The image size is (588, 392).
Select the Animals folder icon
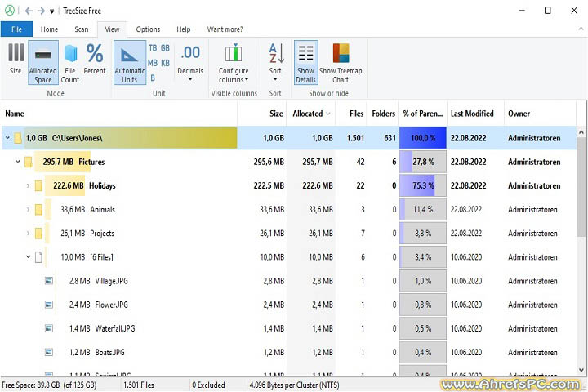[38, 209]
